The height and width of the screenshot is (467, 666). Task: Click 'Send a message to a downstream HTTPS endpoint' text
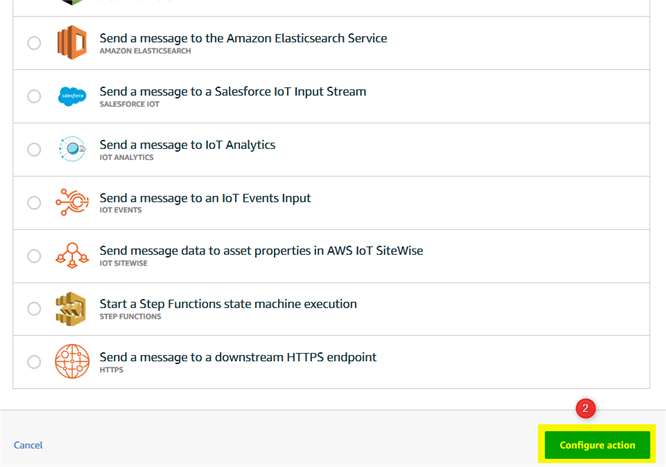(237, 357)
